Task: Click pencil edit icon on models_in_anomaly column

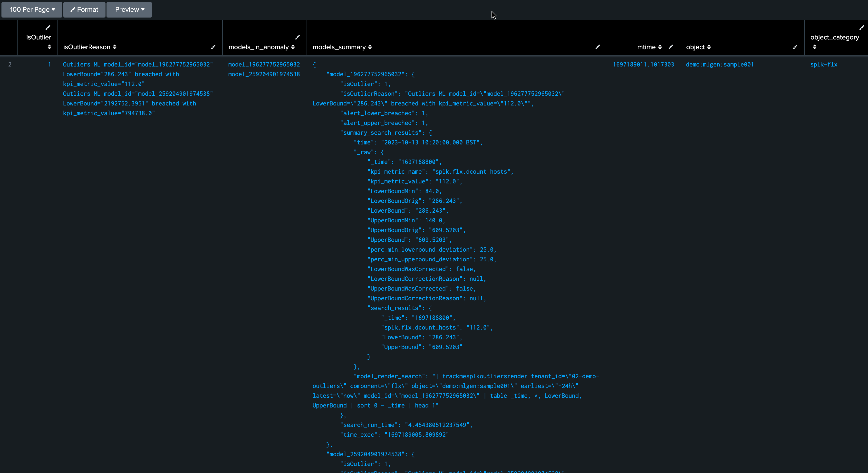Action: tap(297, 37)
